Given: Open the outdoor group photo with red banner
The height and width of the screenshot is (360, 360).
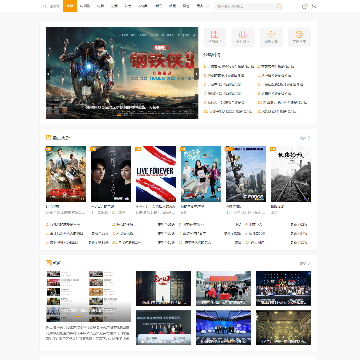Looking at the screenshot, I should (x=223, y=288).
